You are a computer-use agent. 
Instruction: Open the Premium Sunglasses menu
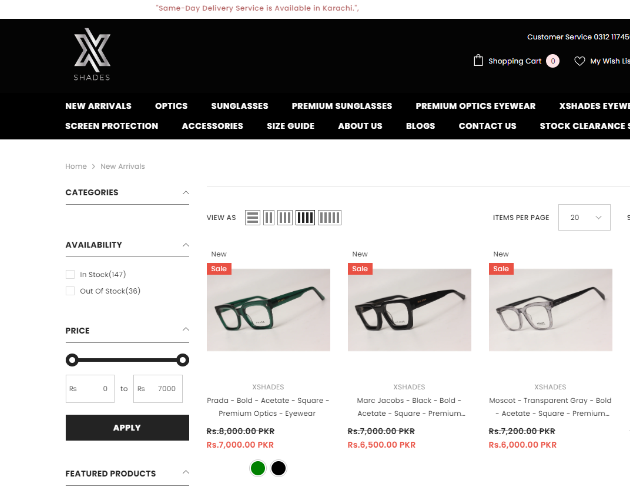coord(342,106)
